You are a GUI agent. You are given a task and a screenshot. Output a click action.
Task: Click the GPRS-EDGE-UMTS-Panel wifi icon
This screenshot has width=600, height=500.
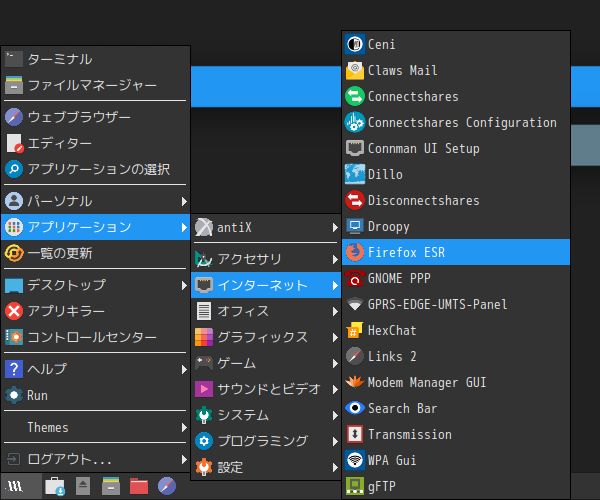[x=355, y=305]
